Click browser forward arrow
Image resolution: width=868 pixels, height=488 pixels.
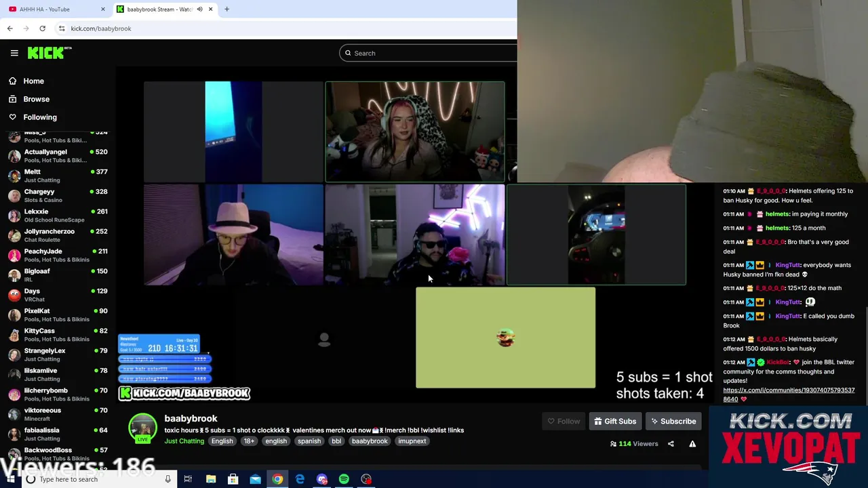coord(26,28)
